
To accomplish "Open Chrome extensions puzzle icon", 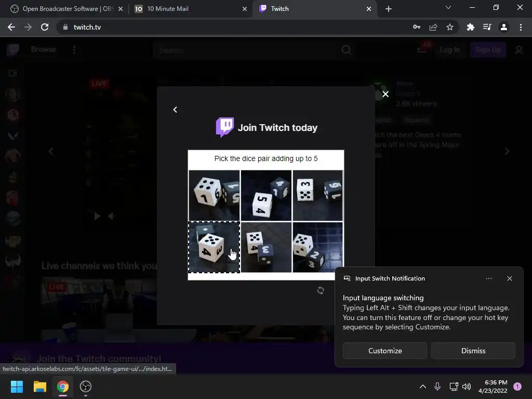I will pyautogui.click(x=470, y=27).
